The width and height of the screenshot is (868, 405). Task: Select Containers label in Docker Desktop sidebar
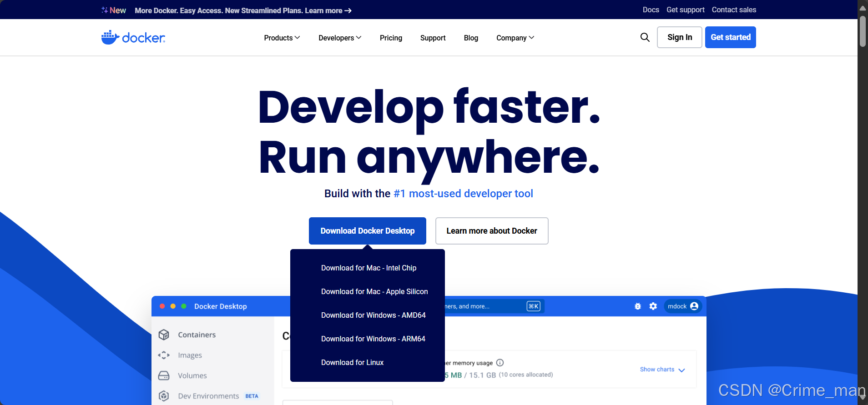(197, 335)
